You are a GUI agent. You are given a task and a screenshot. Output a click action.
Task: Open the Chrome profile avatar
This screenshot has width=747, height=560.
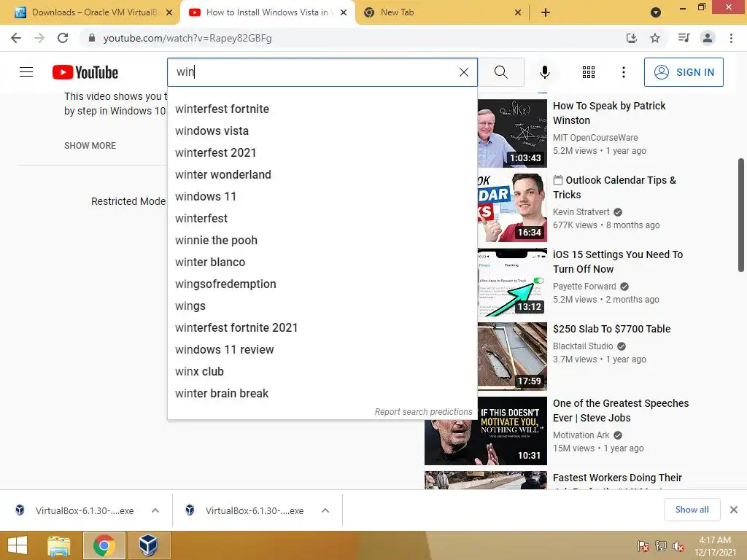(708, 38)
